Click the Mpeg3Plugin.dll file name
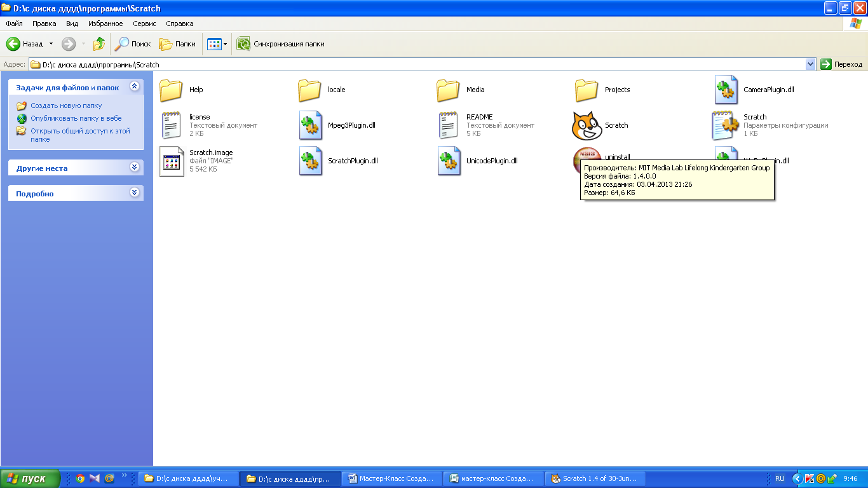This screenshot has height=488, width=868. click(x=351, y=126)
